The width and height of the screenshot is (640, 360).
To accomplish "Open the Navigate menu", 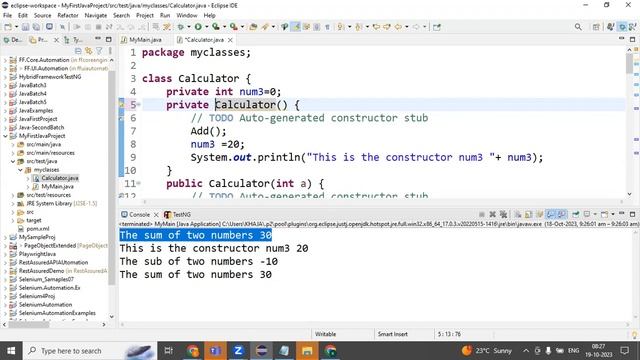I will coord(96,16).
